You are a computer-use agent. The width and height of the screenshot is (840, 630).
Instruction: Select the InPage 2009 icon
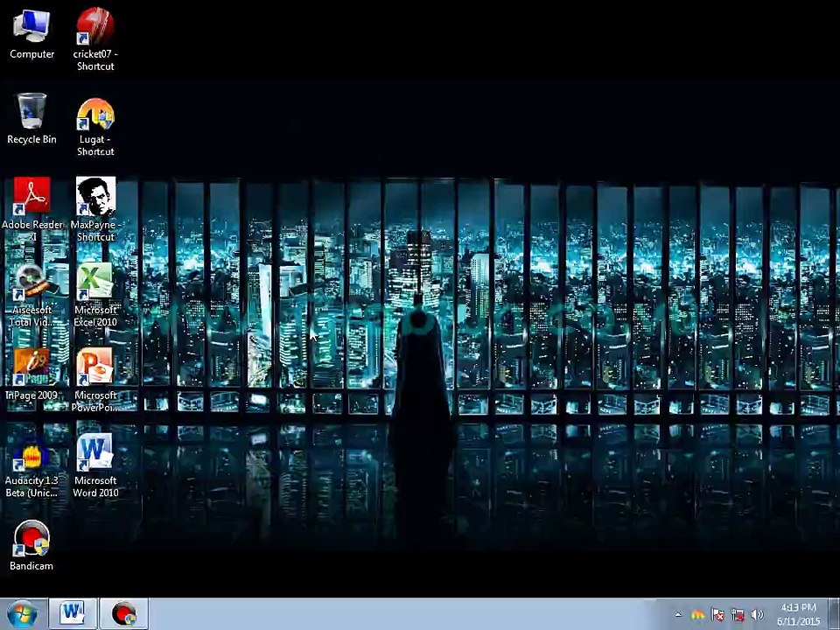[31, 374]
